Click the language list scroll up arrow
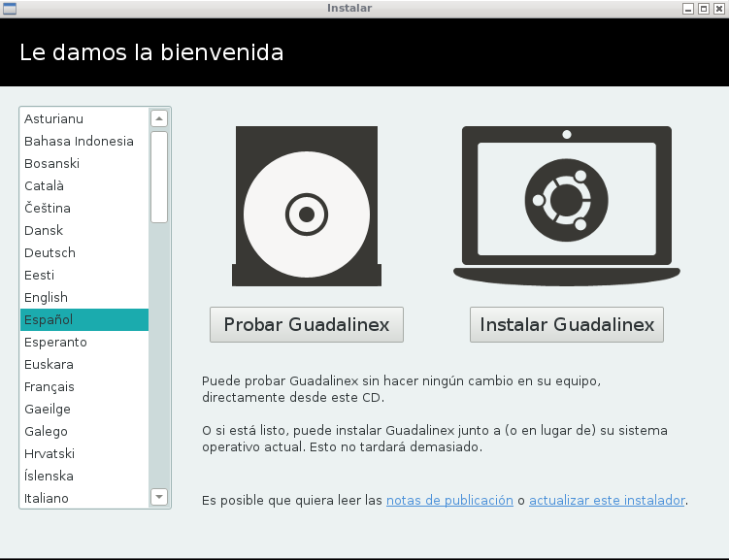 [x=159, y=118]
